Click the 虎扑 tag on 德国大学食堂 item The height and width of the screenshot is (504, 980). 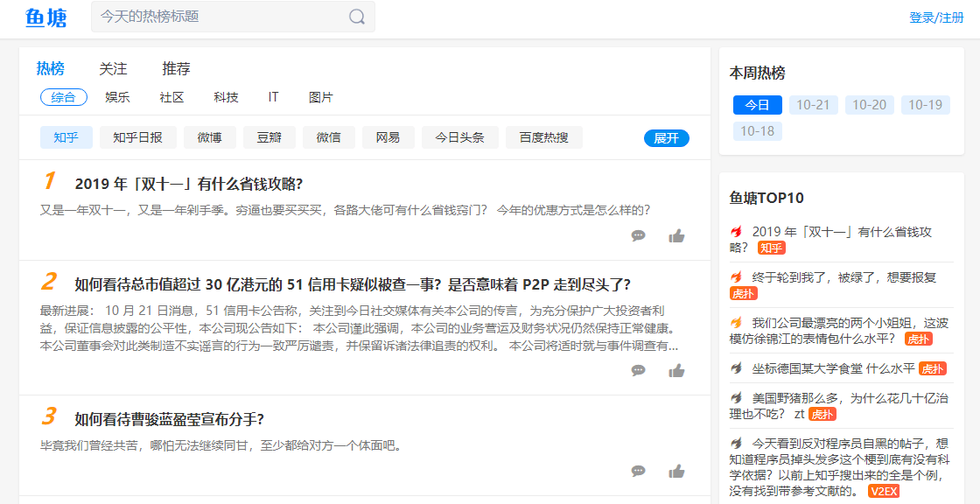(x=933, y=368)
